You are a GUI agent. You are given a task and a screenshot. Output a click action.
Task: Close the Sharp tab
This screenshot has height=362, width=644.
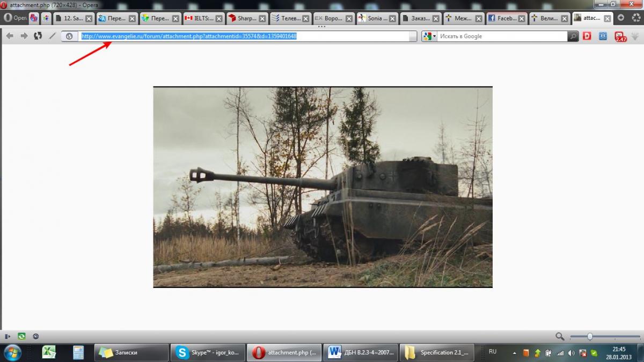(x=263, y=18)
